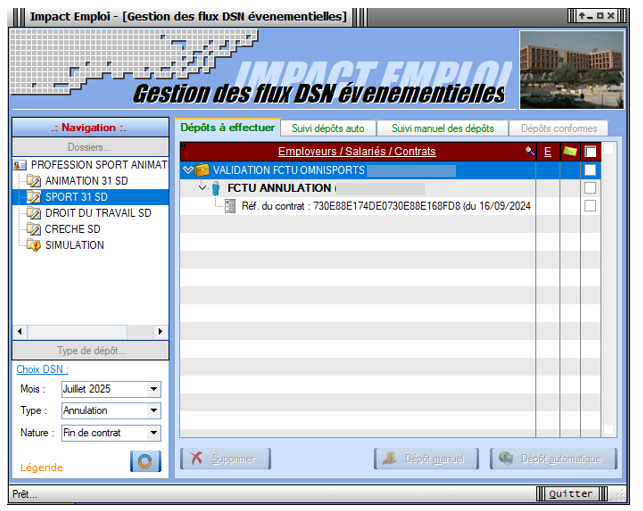Click the refresh icon button beside Légende
643x511 pixels.
coord(145,462)
